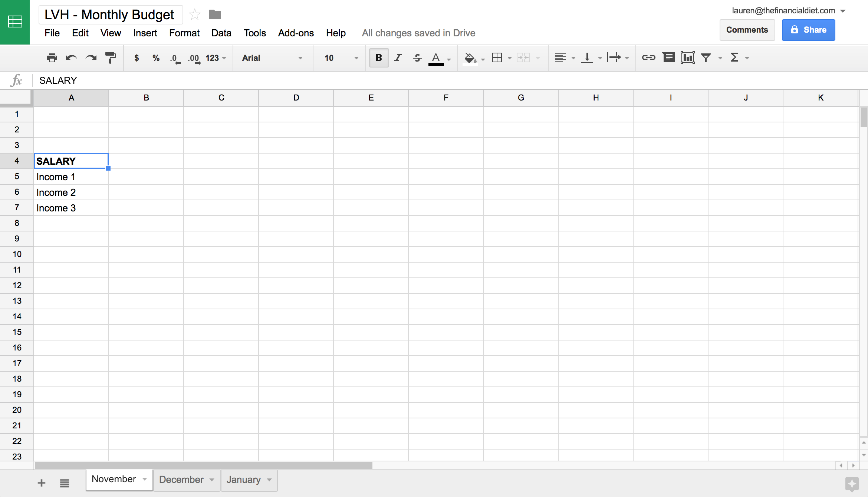Click the borders icon in toolbar
The width and height of the screenshot is (868, 497).
point(497,58)
